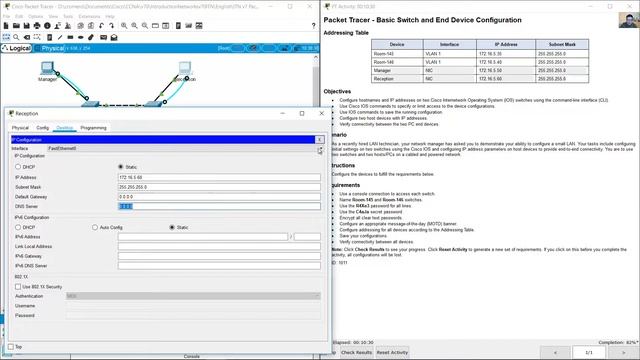The image size is (640, 360).
Task: Click the Zoom In magnifier icon
Action: coord(124,26)
